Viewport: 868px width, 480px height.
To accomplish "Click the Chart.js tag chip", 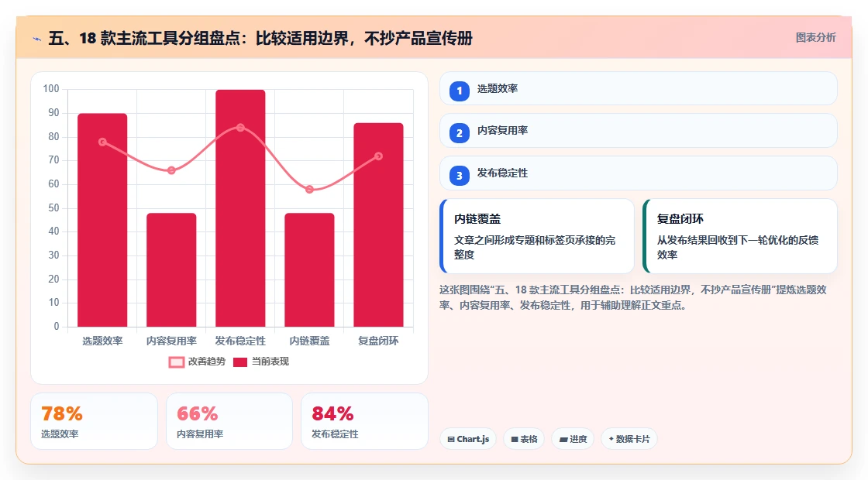I will click(468, 439).
